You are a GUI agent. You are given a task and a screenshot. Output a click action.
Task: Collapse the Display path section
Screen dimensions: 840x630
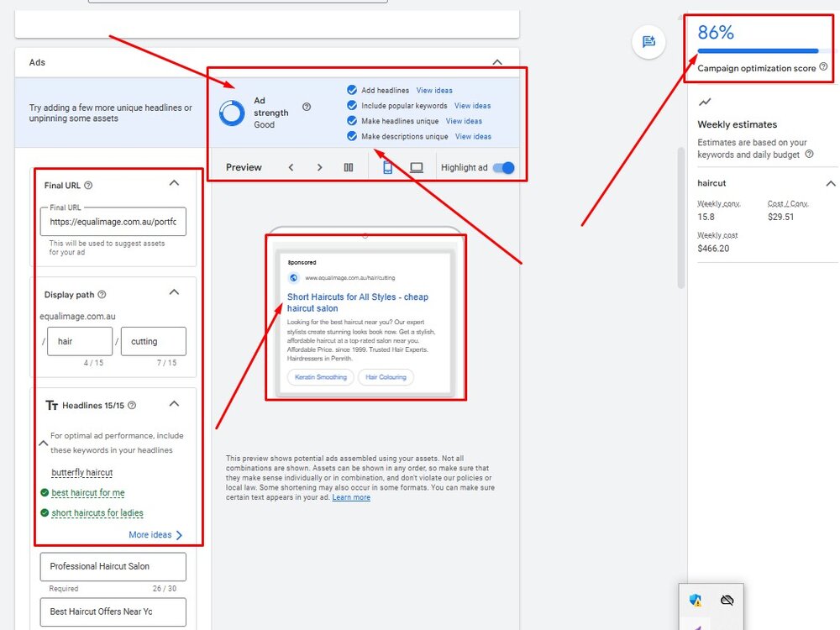[x=174, y=292]
